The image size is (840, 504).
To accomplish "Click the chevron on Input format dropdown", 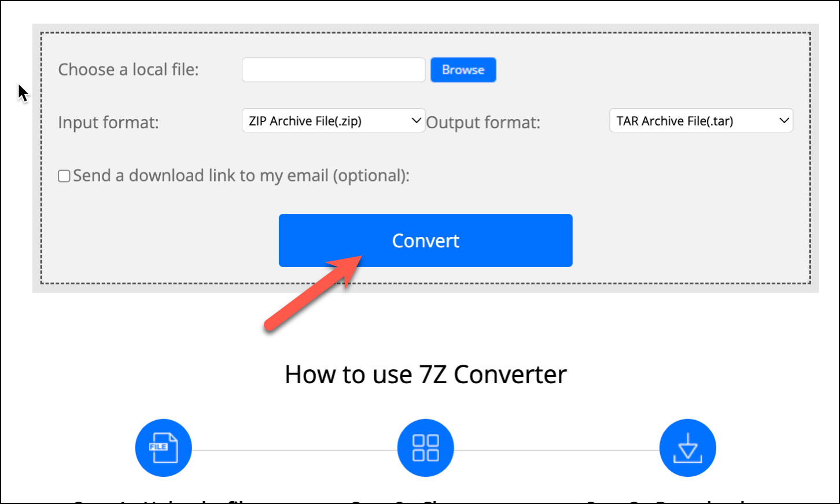I will [415, 120].
